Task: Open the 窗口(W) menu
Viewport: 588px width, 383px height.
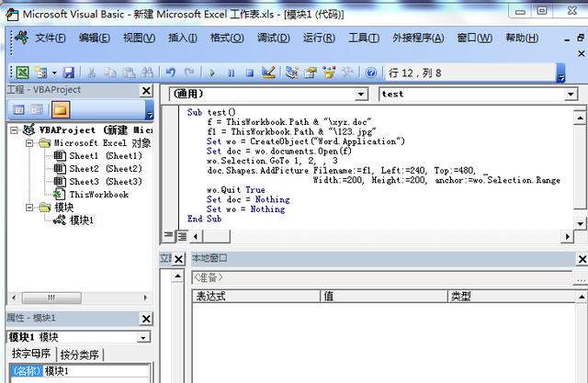Action: pos(475,38)
